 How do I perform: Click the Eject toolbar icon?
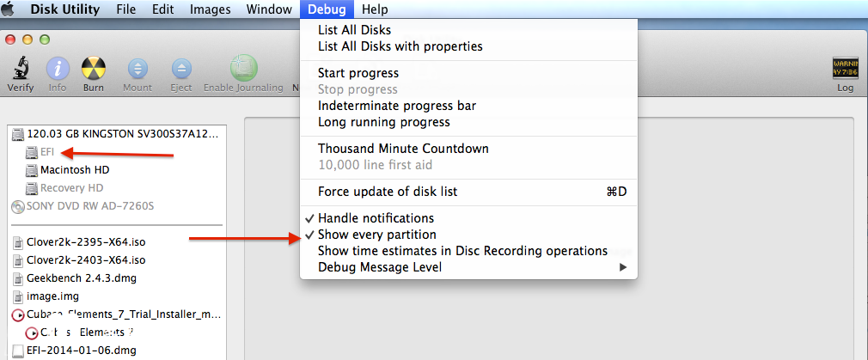point(181,69)
